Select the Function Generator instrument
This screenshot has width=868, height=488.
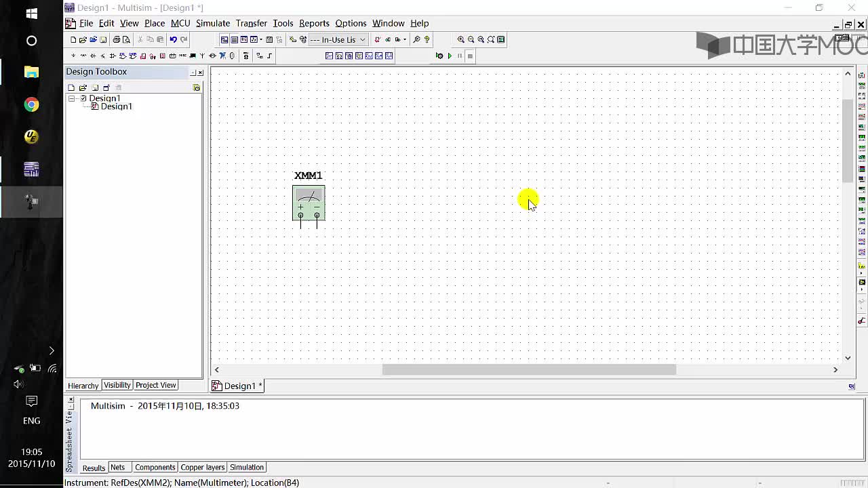coord(862,85)
